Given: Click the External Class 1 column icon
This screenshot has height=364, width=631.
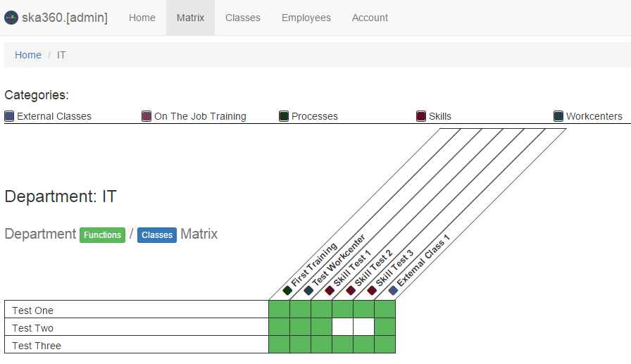Looking at the screenshot, I should (x=393, y=290).
